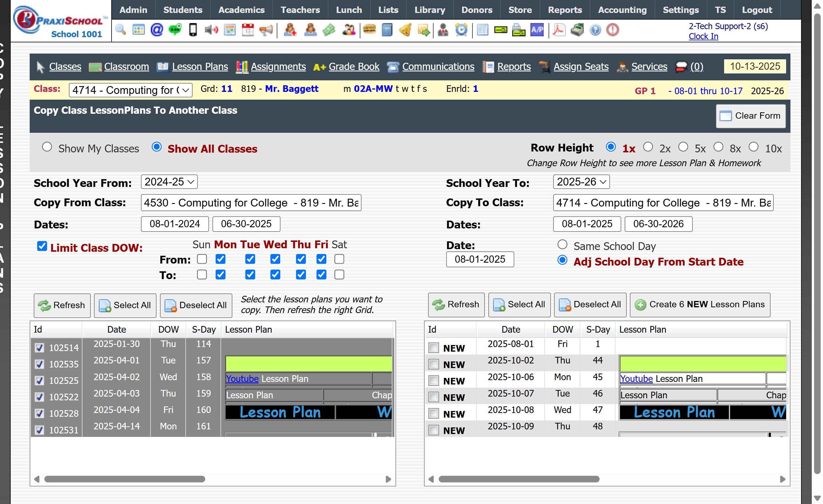Click the Clock In link
Screen dimensions: 823x504
(x=703, y=36)
